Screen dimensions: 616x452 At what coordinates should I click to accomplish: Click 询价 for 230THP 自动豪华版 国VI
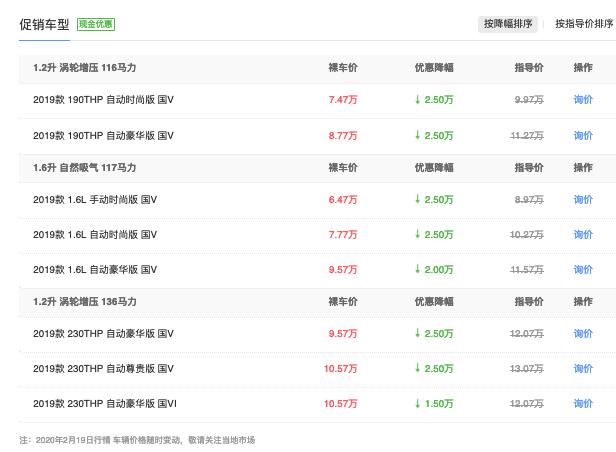tap(583, 404)
